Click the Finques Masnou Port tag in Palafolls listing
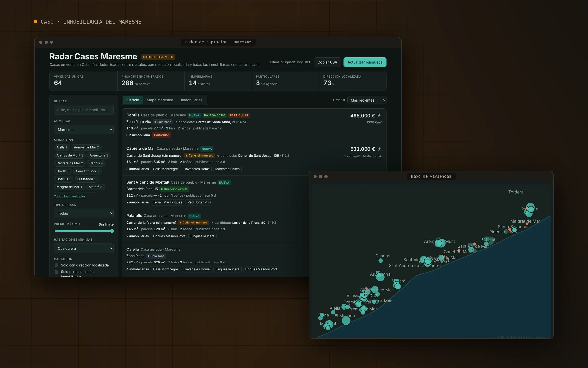The height and width of the screenshot is (368, 588). (x=169, y=236)
